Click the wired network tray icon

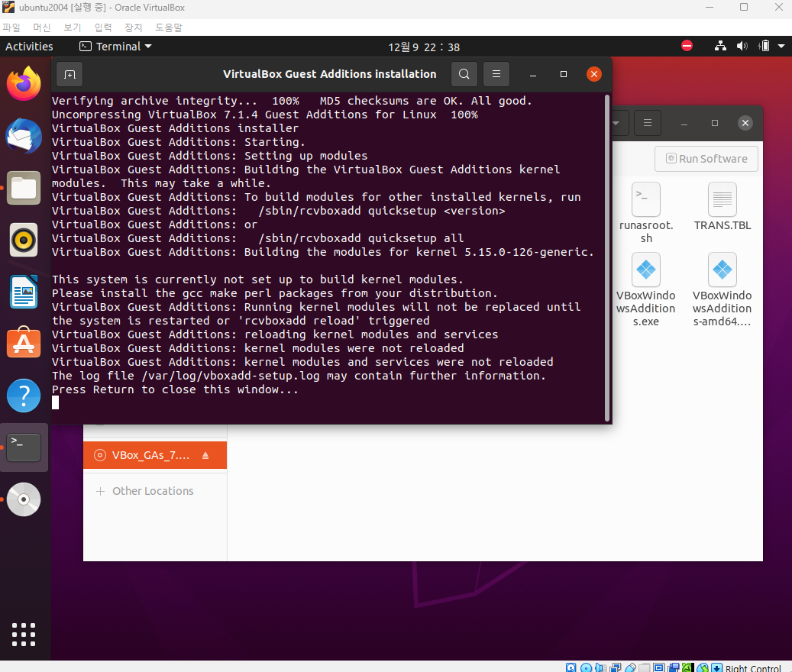[x=721, y=47]
